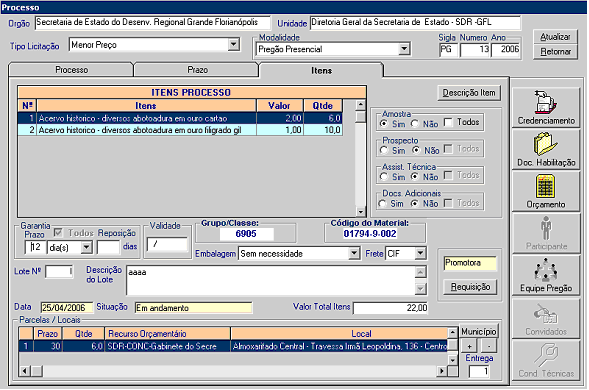The width and height of the screenshot is (589, 390).
Task: Click Parcelas horizontal scroll left arrow
Action: coord(25,371)
